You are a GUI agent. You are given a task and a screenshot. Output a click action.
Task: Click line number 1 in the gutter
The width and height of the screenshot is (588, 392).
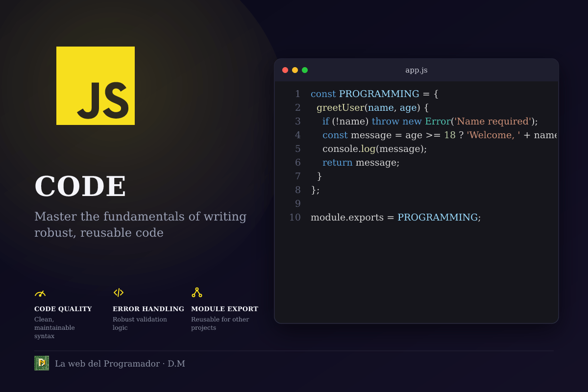click(x=297, y=94)
